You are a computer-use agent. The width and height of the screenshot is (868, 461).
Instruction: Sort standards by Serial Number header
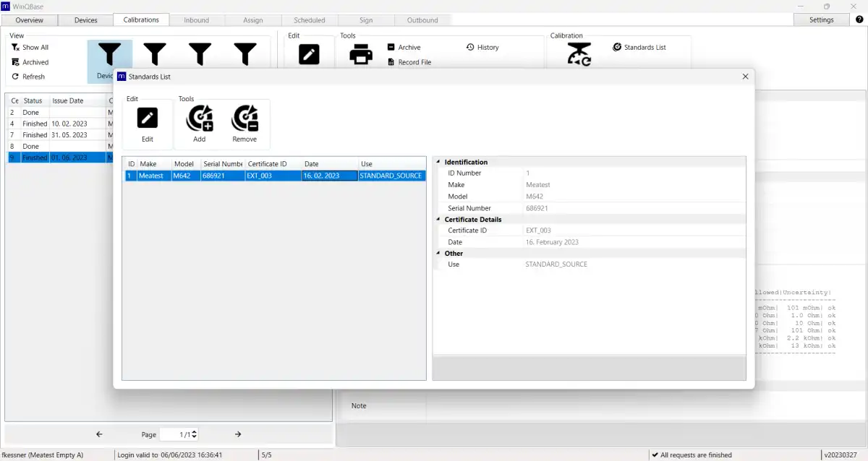223,164
